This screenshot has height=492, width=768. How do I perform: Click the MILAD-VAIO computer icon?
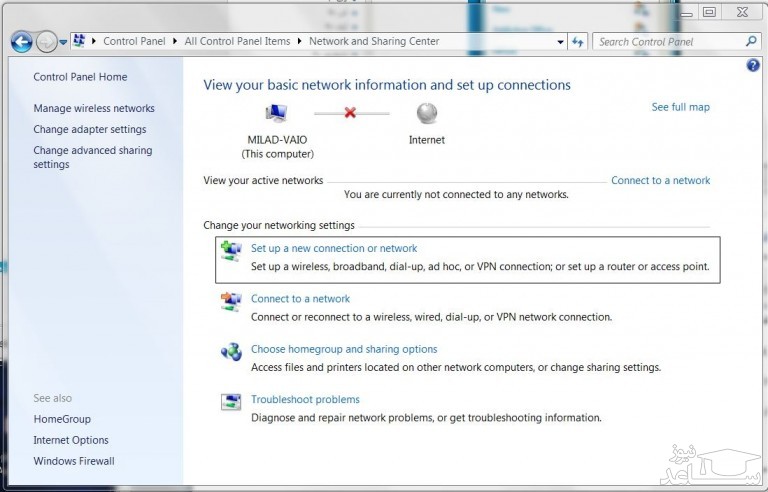click(276, 113)
